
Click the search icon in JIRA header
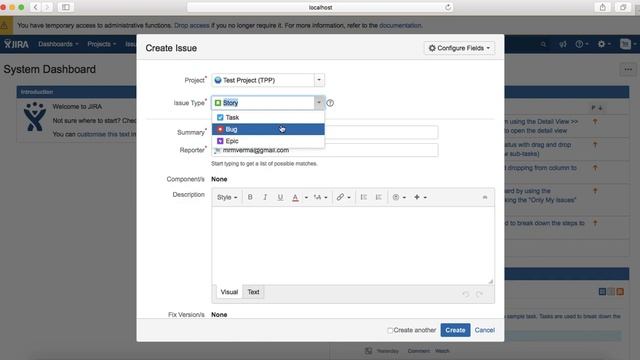click(x=543, y=44)
